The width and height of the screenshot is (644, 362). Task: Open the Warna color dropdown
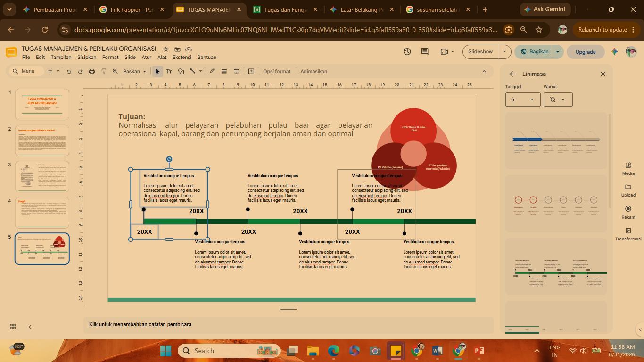click(558, 99)
